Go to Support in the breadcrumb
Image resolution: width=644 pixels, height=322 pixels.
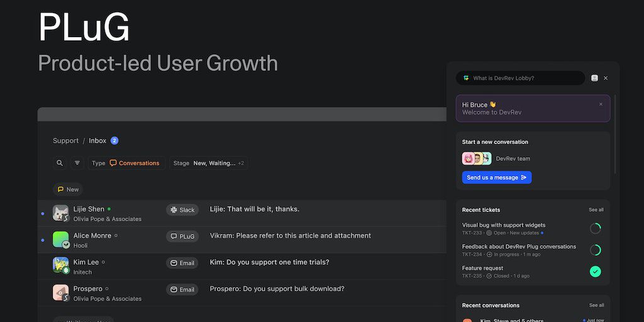[65, 141]
